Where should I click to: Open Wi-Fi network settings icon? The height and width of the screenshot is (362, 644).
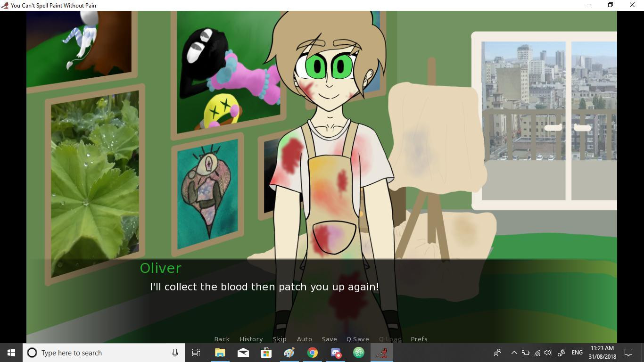click(x=537, y=353)
